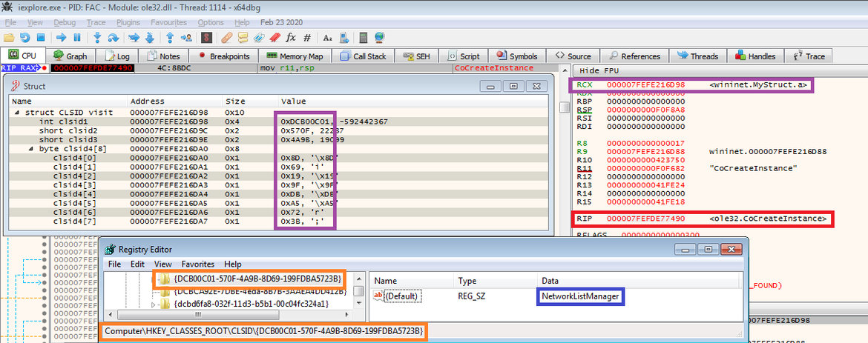Screen dimensions: 868x343
Task: Collapse the byte clsid4[8] array node
Action: 32,148
